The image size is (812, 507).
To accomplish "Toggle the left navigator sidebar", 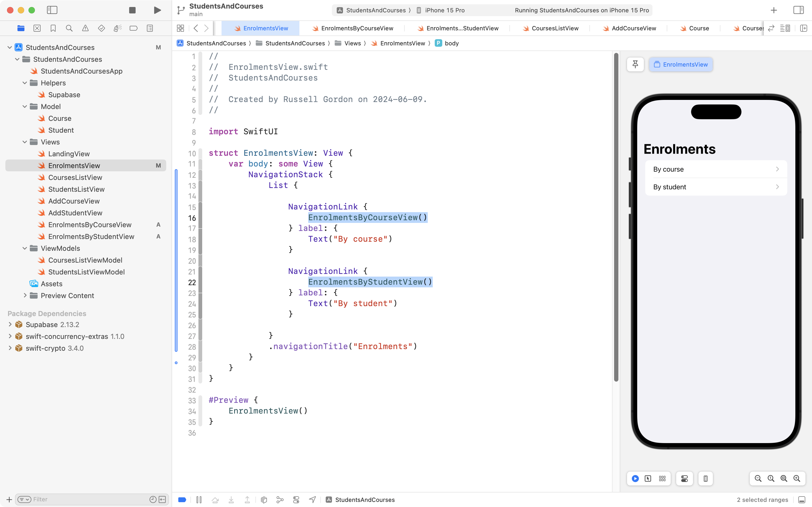I will [x=52, y=10].
